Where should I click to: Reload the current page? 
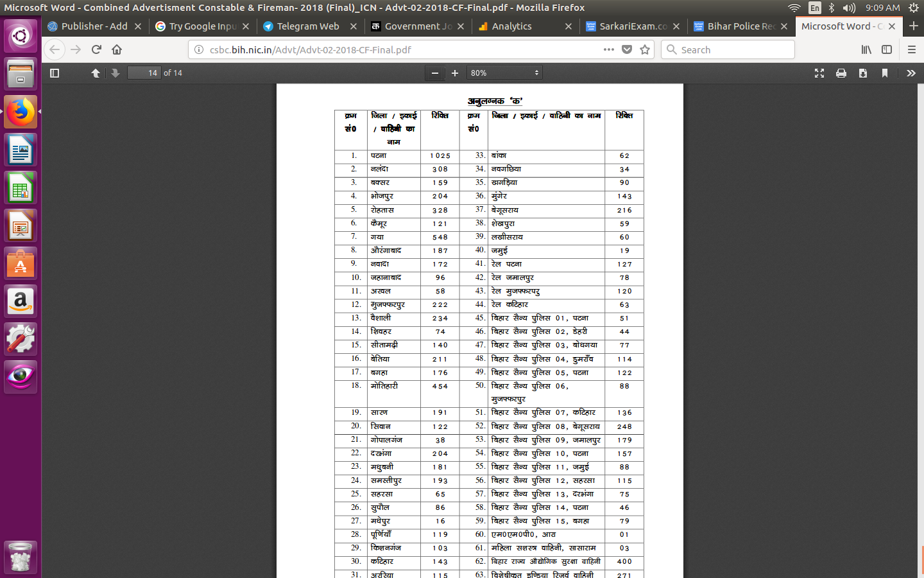click(96, 49)
